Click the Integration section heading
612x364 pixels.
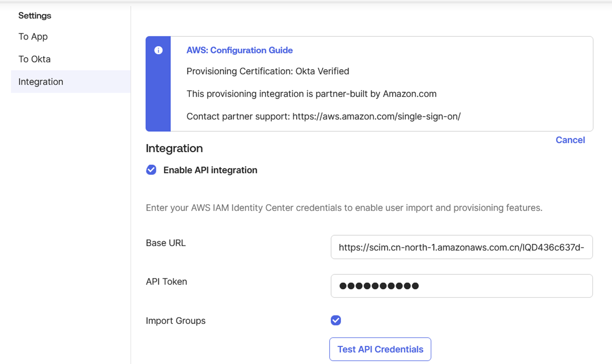[174, 148]
